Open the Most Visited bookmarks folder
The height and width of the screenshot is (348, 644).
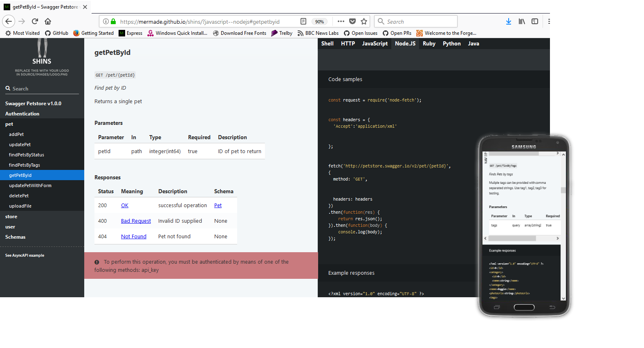pyautogui.click(x=22, y=33)
